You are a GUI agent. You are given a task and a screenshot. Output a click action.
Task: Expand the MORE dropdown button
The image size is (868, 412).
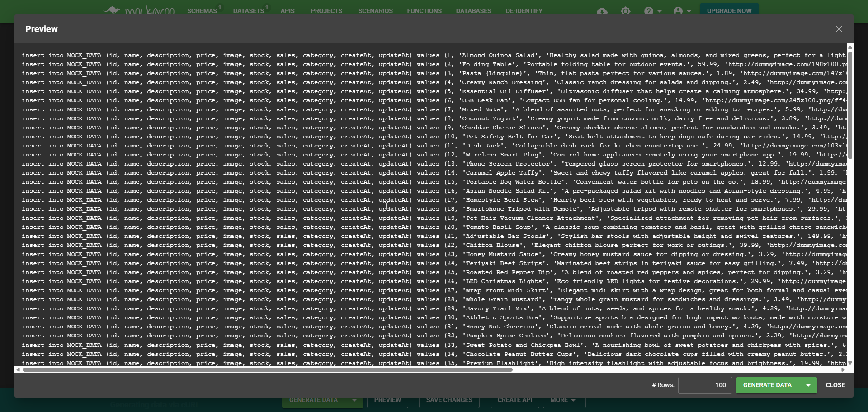click(x=563, y=400)
